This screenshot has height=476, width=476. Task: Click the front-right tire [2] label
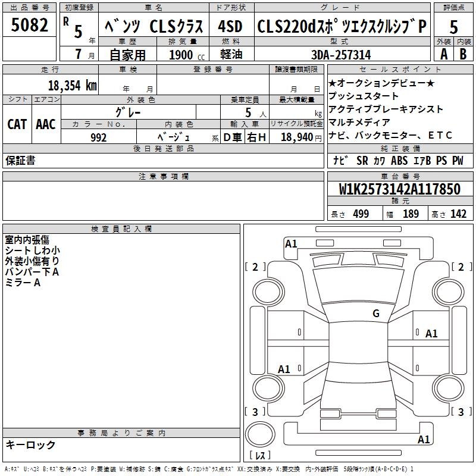[x=461, y=267]
